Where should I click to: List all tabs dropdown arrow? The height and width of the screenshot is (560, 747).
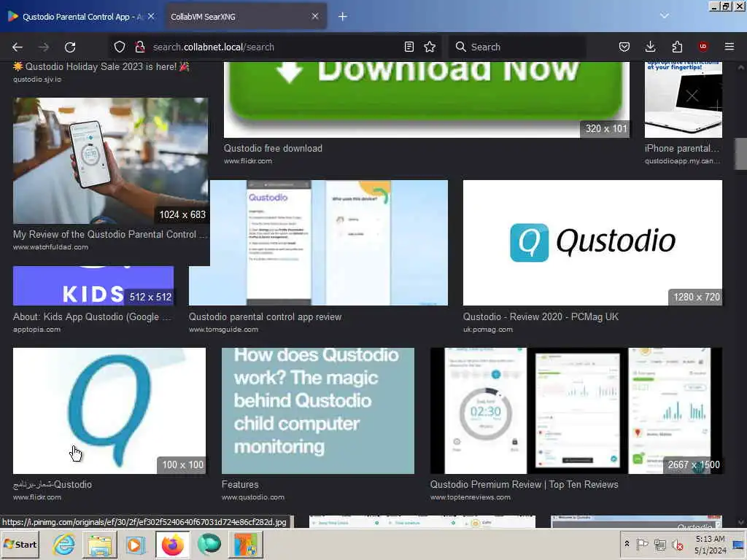click(664, 16)
